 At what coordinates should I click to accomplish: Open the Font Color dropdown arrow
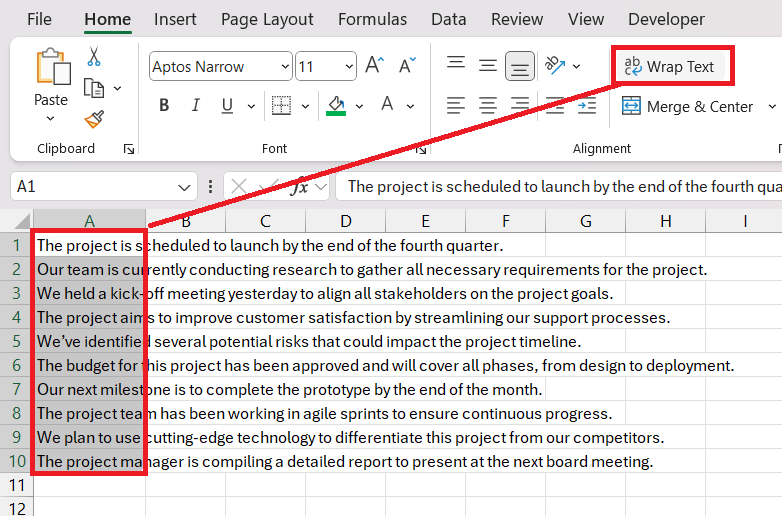[410, 106]
